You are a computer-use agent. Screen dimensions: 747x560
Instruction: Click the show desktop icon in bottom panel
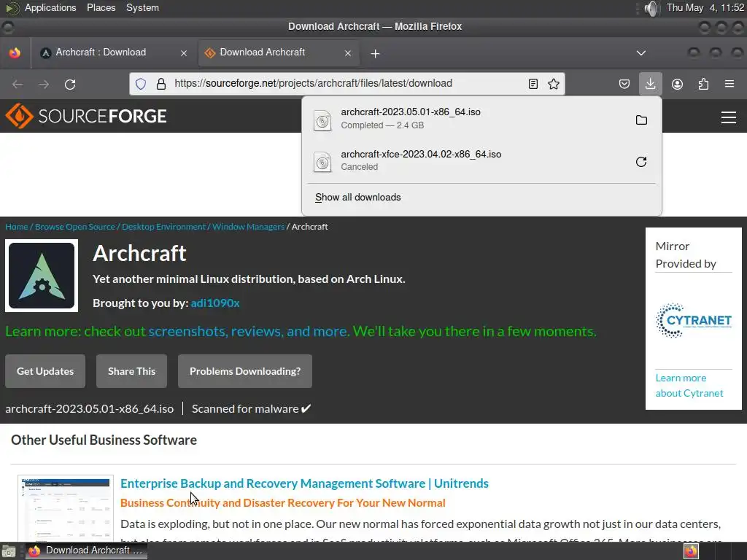pos(9,551)
